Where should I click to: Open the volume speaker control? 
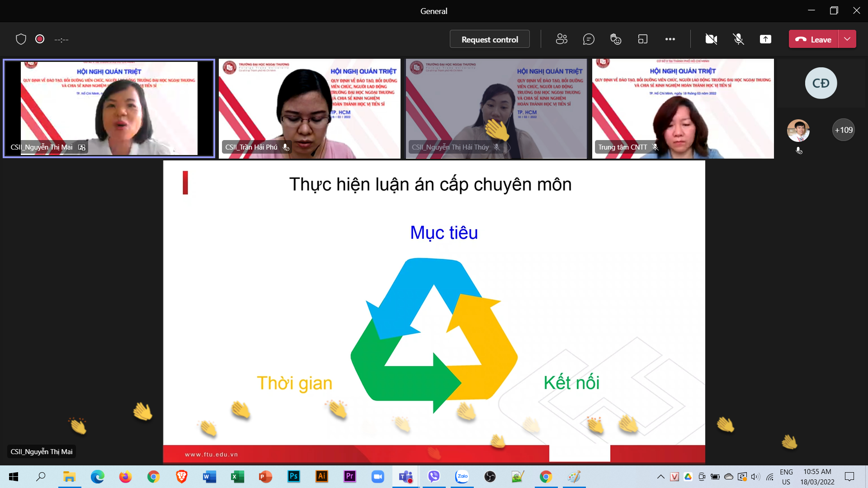click(756, 477)
